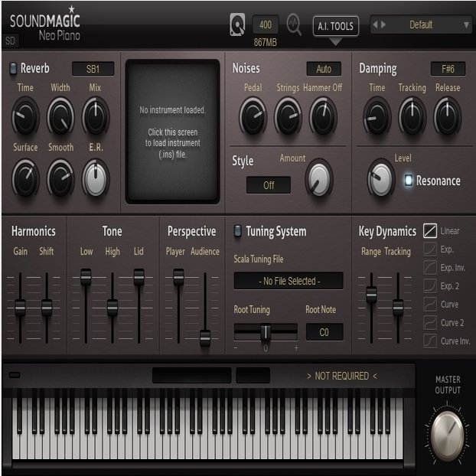This screenshot has width=476, height=476.
Task: Click the Damping Tracking knob
Action: pyautogui.click(x=412, y=118)
